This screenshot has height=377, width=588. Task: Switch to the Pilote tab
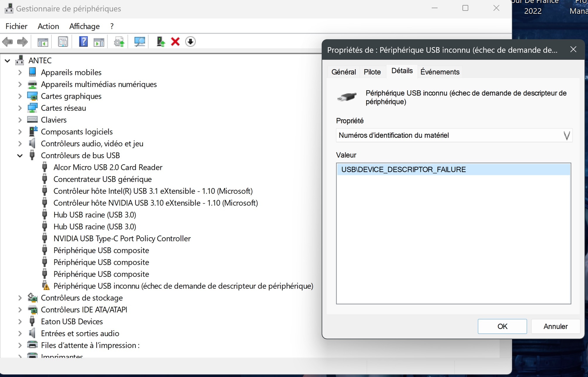(x=372, y=72)
